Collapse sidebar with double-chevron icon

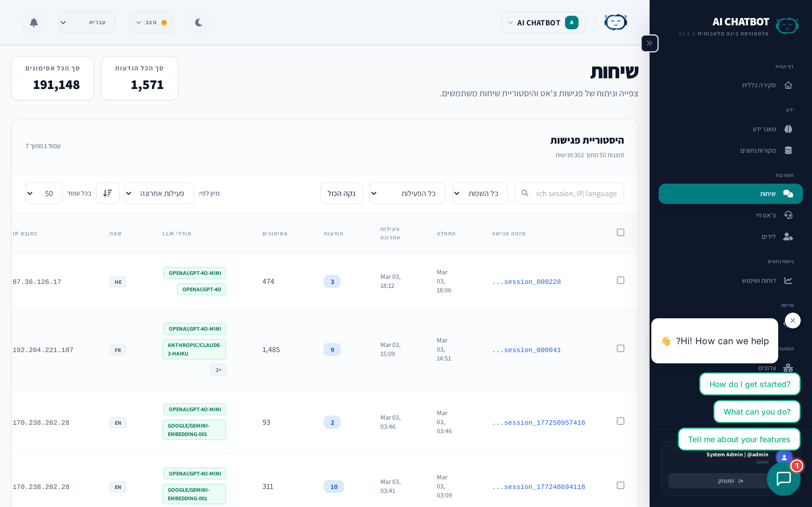(x=650, y=43)
